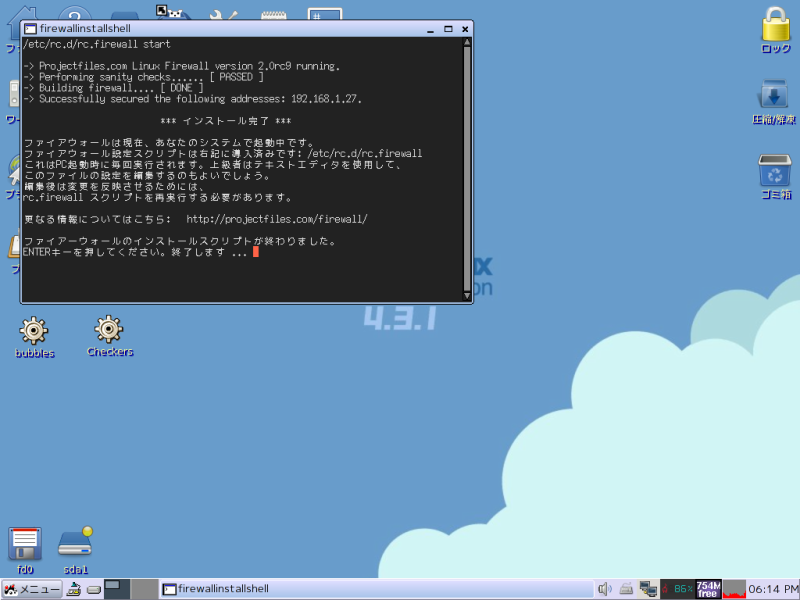Click the '*** インストール完了 ***' heading
The width and height of the screenshot is (800, 600).
[x=226, y=121]
